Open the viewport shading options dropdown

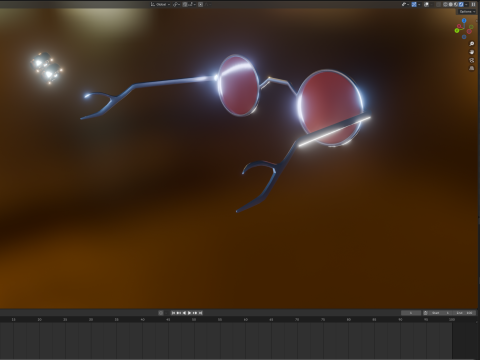pyautogui.click(x=466, y=4)
